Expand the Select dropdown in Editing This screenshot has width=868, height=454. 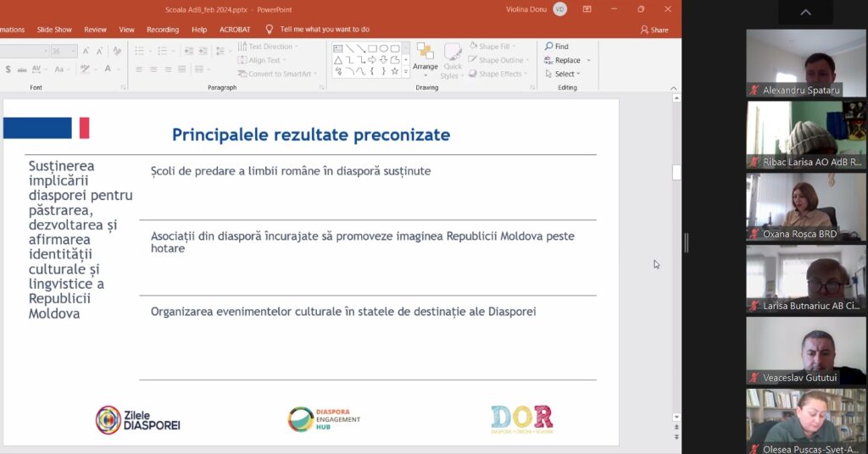(566, 74)
